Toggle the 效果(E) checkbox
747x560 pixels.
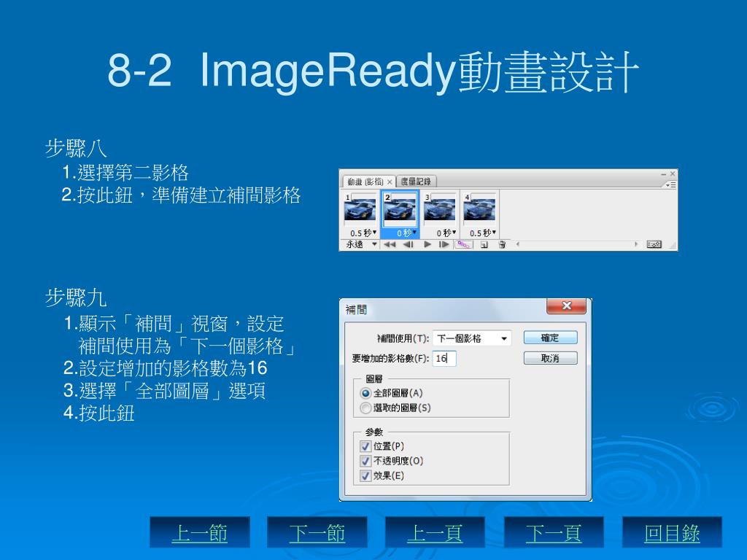click(366, 475)
